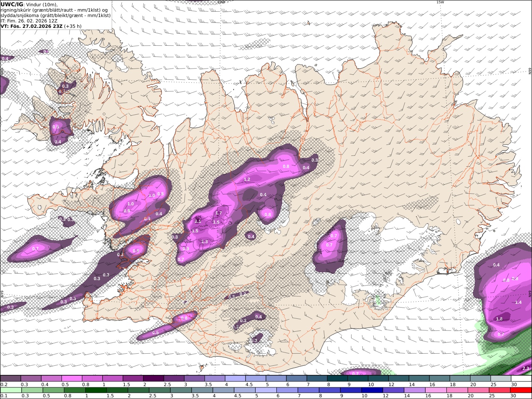The image size is (532, 399).
Task: Click the 'VT: Fös. 27.02.2026 23Z (+35 h)' line
Action: pyautogui.click(x=41, y=26)
